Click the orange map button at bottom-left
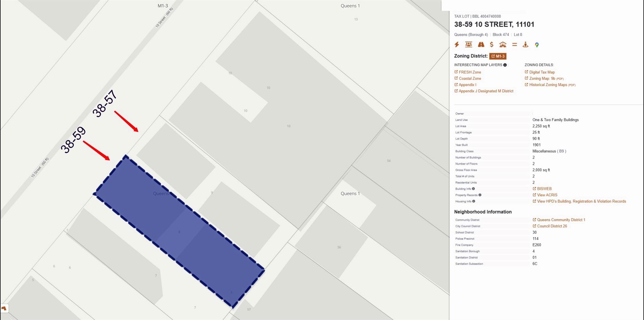 [x=4, y=308]
